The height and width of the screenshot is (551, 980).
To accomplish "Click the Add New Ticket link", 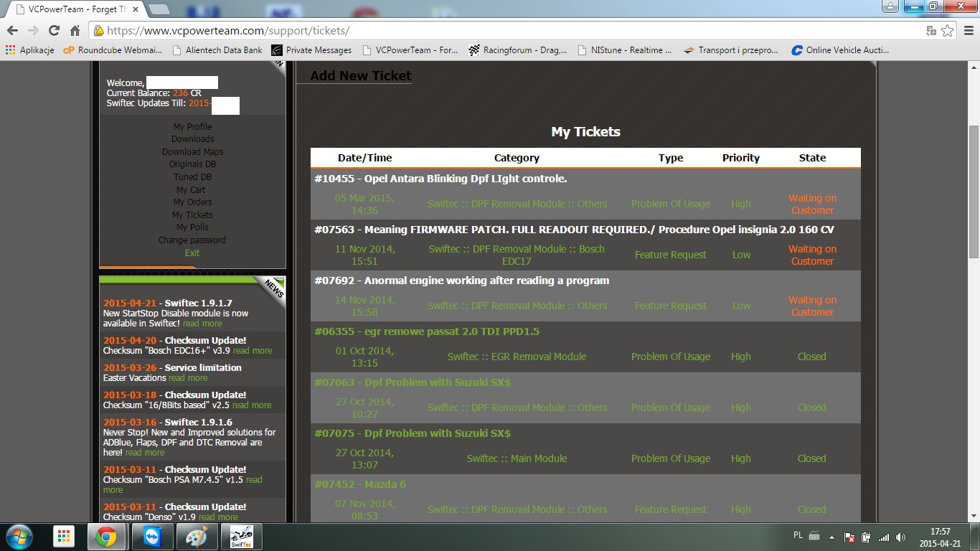I will (360, 75).
